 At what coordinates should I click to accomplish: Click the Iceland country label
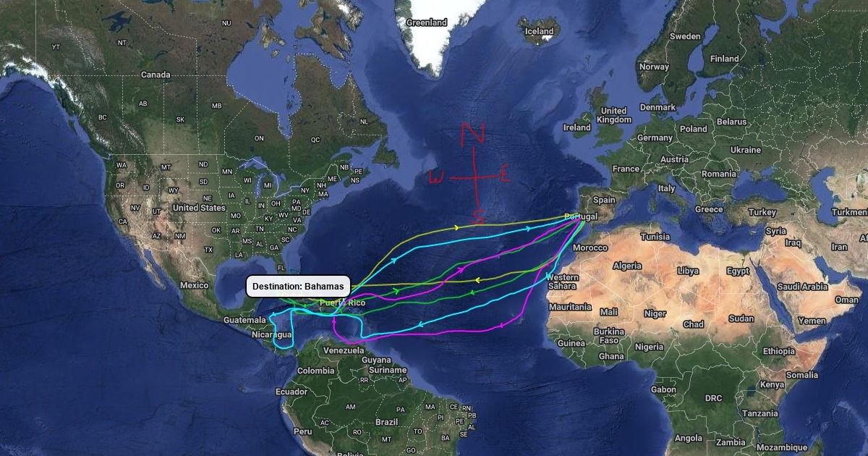point(539,31)
